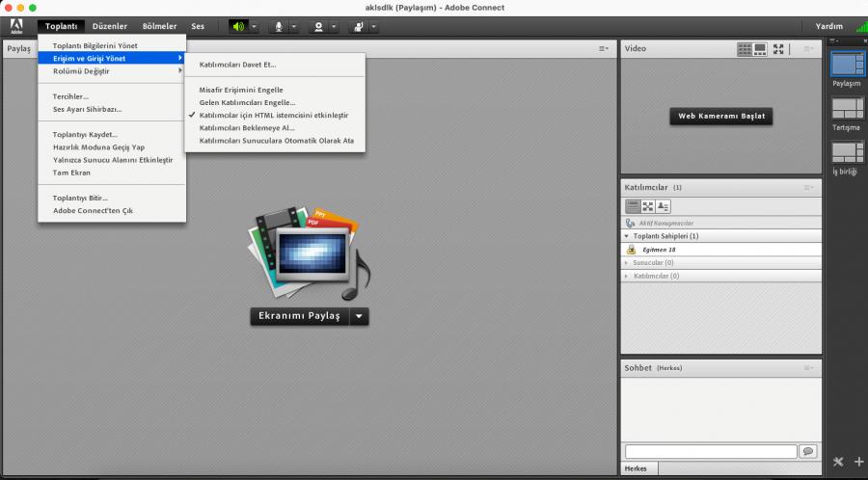Screen dimensions: 868x480
Task: Add a new layout with plus icon
Action: click(858, 462)
